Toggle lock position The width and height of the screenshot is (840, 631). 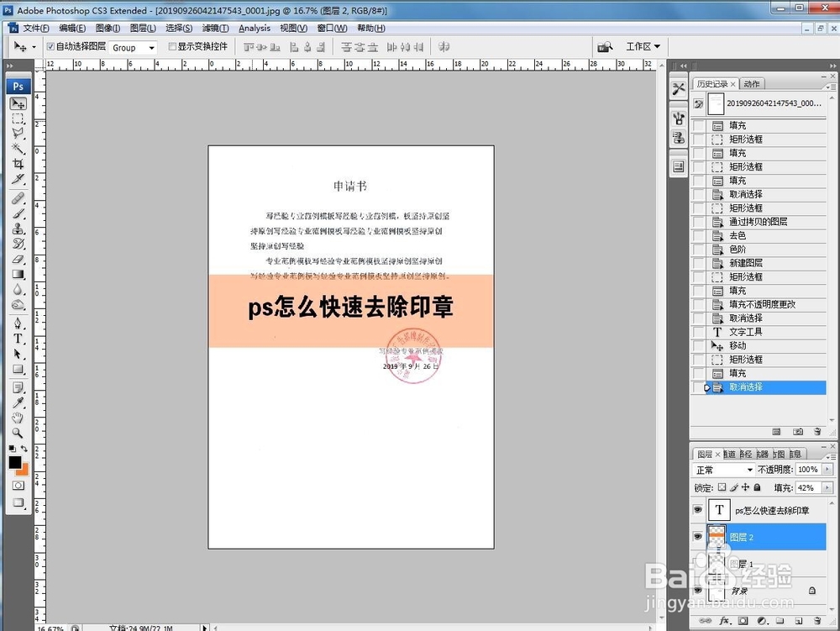pos(745,487)
